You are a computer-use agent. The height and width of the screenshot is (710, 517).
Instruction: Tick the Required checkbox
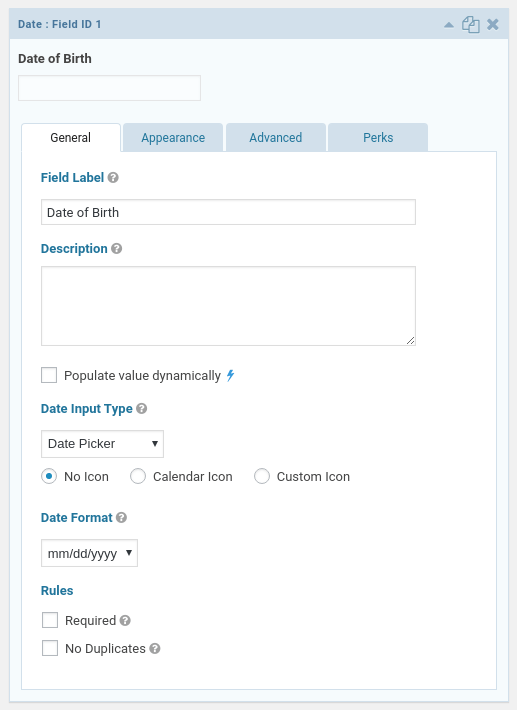pyautogui.click(x=50, y=620)
